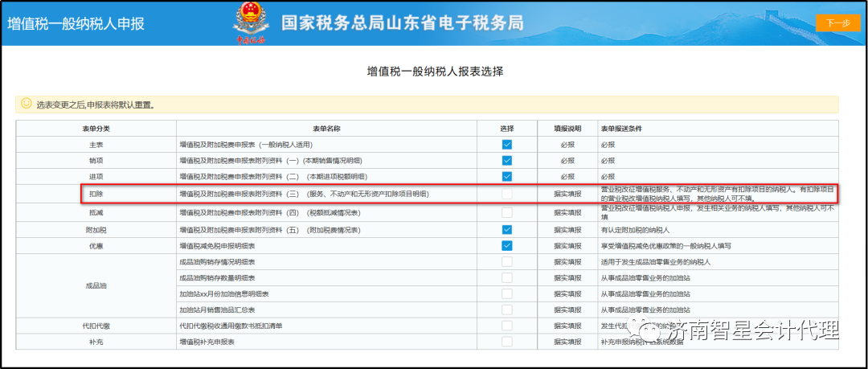Click the 表单分类 column header
The width and height of the screenshot is (868, 369).
pyautogui.click(x=96, y=129)
